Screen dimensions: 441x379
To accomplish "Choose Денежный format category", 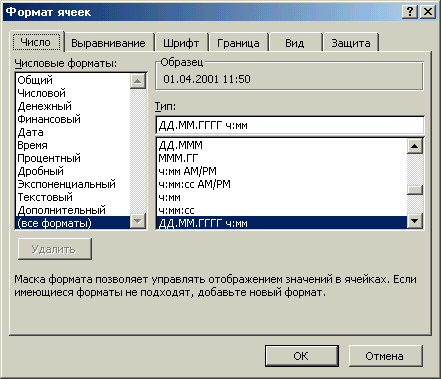I will (73, 106).
